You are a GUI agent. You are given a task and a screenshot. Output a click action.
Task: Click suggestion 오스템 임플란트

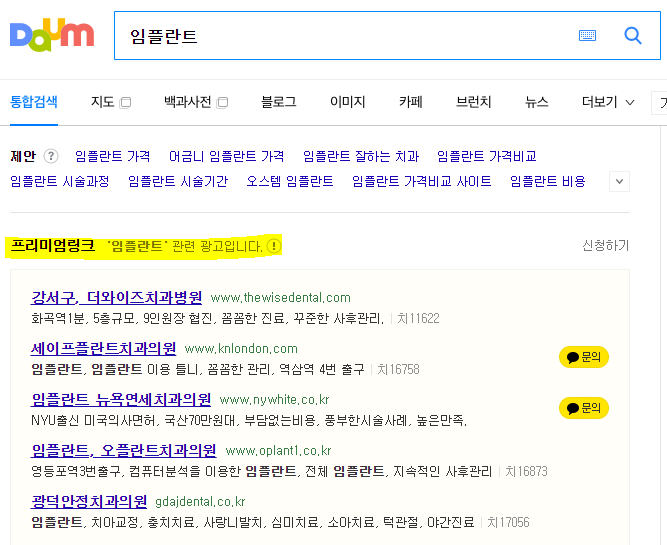point(290,181)
